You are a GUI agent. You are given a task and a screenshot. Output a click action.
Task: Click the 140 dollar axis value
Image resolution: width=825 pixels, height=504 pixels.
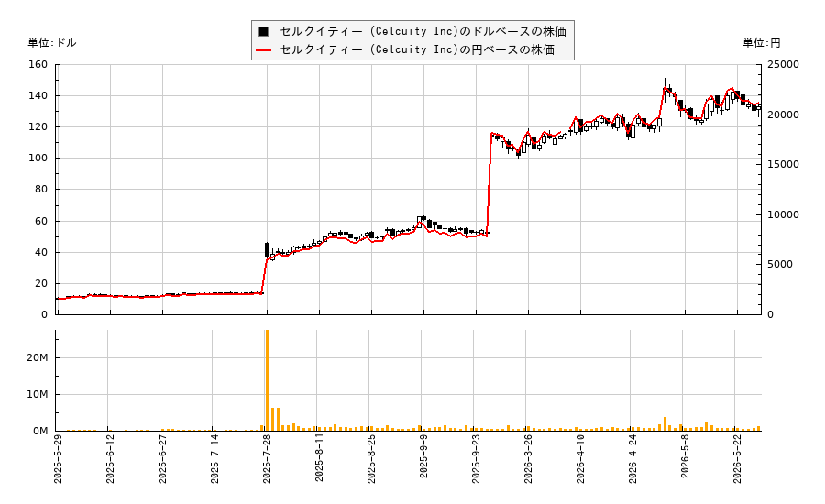pyautogui.click(x=38, y=95)
